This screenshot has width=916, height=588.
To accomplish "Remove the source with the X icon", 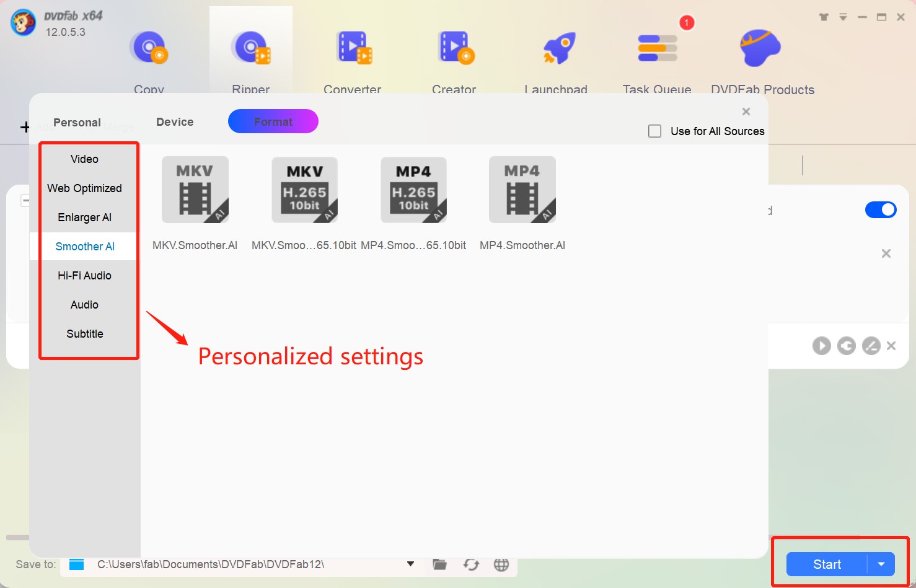I will coord(886,253).
